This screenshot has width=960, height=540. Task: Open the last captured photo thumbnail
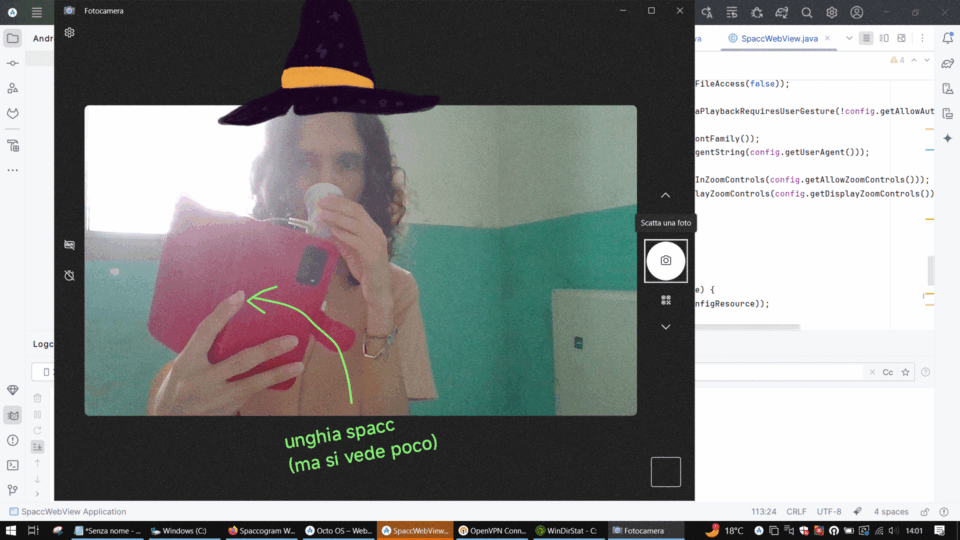(665, 472)
